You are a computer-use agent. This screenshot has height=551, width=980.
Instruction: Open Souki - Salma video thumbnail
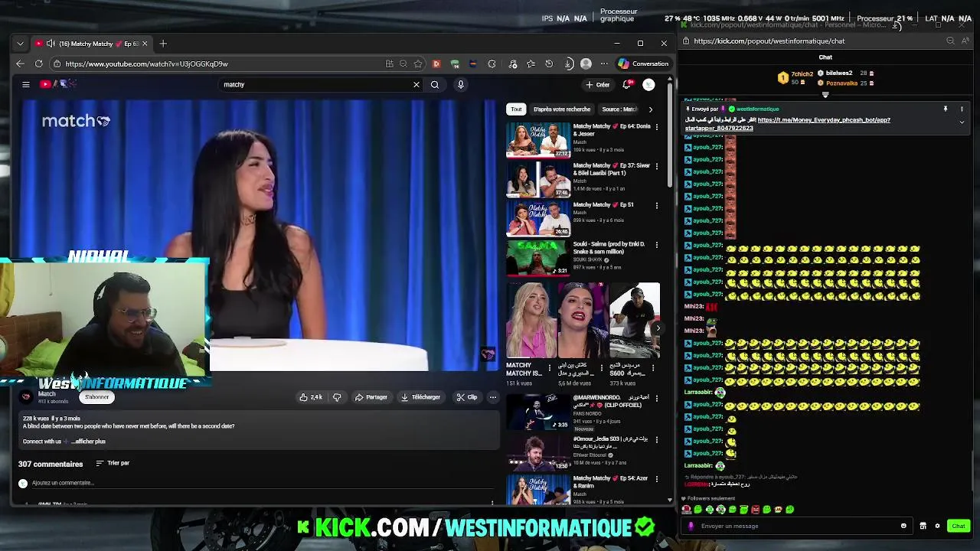point(538,258)
